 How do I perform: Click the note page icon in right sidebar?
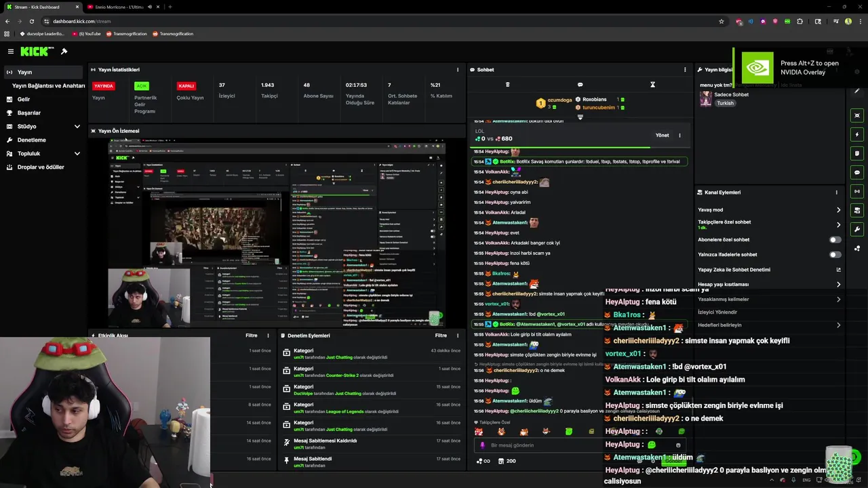click(857, 153)
